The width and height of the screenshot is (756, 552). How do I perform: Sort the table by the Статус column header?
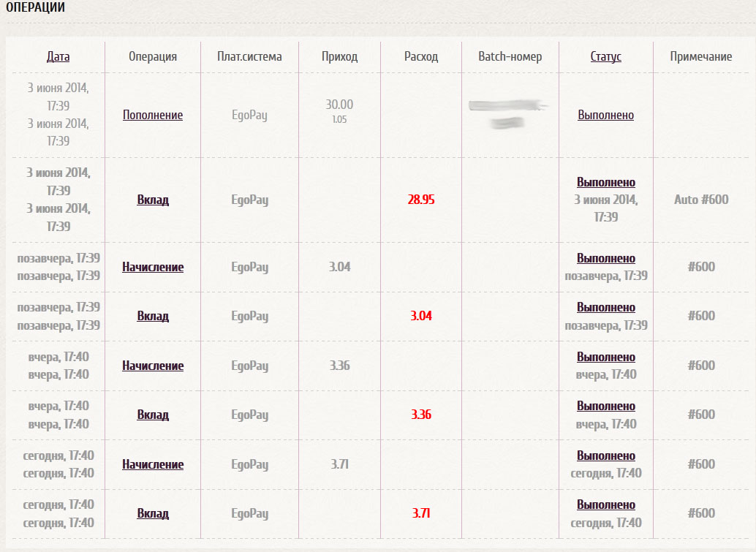605,56
